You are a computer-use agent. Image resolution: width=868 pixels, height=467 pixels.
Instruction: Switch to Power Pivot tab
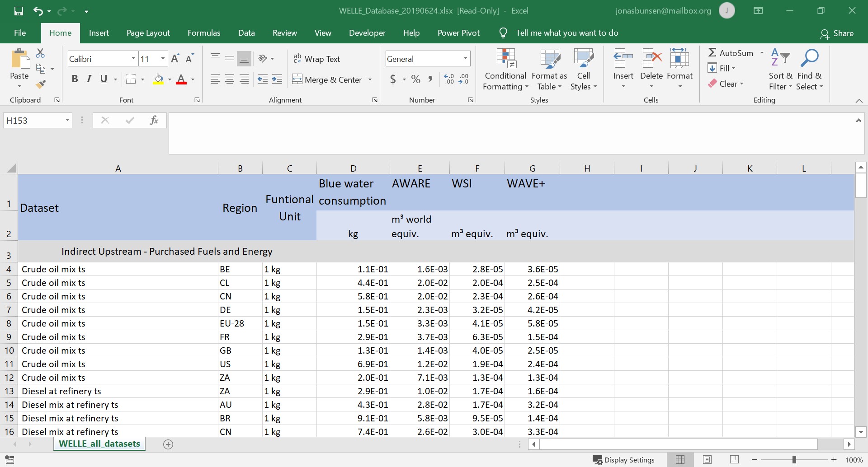click(x=458, y=33)
